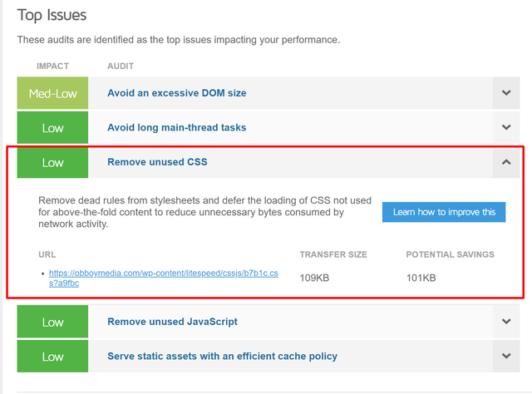Open Serve static assets with efficient cache policy
532x394 pixels.
tap(222, 357)
